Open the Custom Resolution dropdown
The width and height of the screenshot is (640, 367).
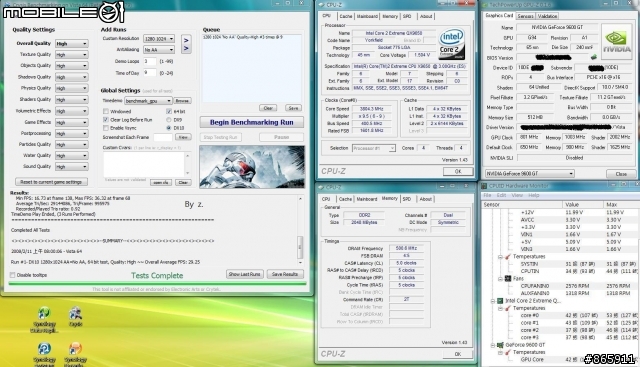pos(159,38)
